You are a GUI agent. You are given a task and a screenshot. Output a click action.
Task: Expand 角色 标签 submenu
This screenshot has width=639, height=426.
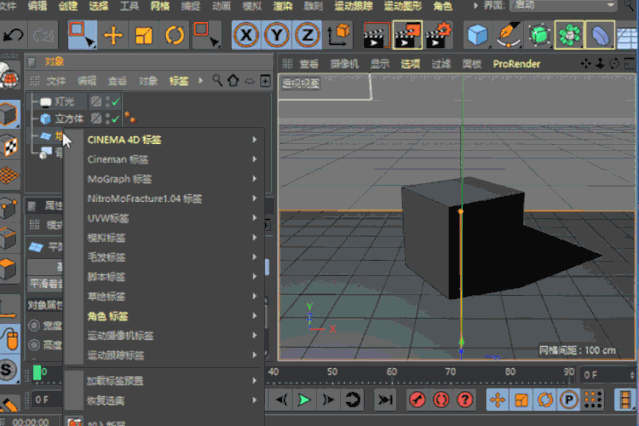point(164,316)
